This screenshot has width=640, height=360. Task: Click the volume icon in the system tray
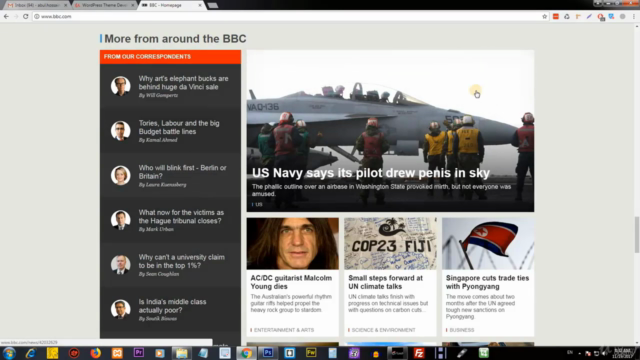point(604,353)
